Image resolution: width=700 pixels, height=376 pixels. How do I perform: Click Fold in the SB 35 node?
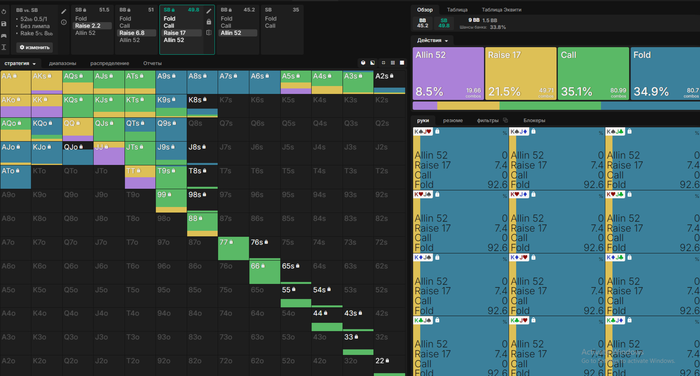[x=271, y=19]
